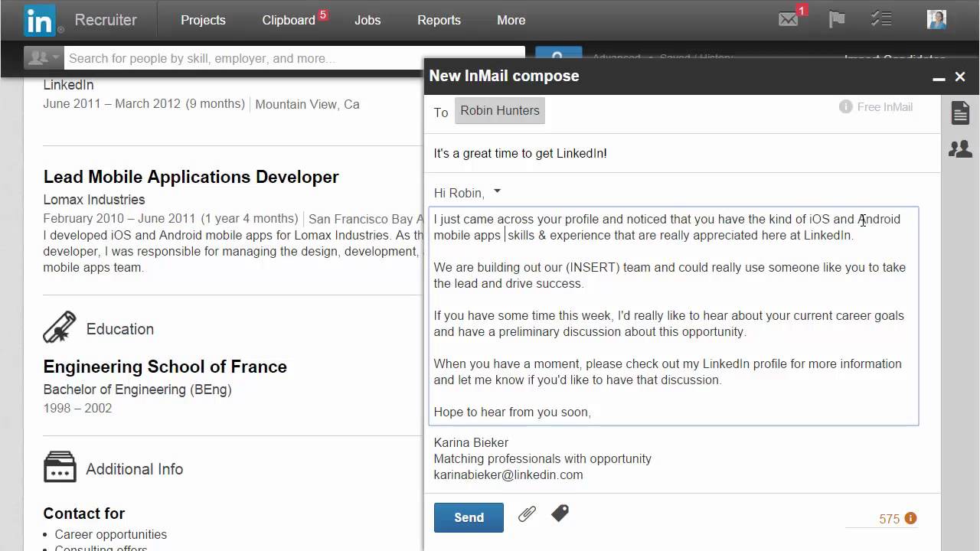Click the Robin Hunters recipient chip

point(500,110)
